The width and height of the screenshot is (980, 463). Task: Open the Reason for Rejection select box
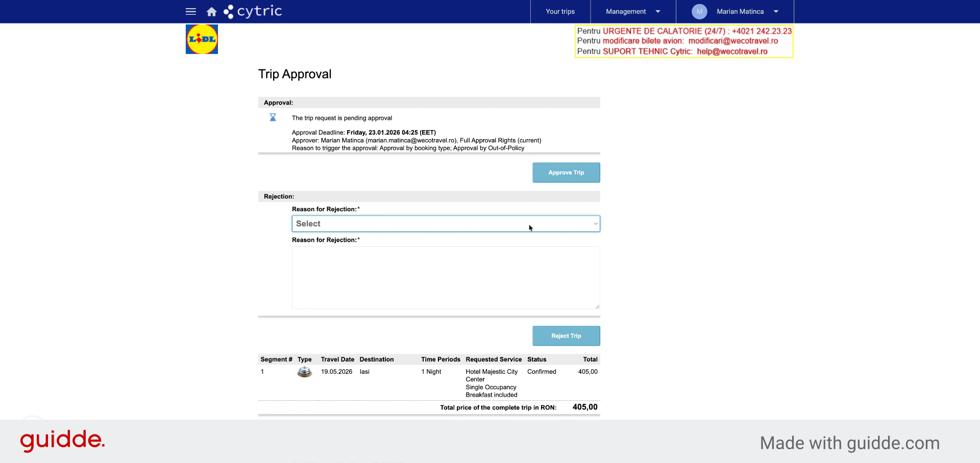446,224
